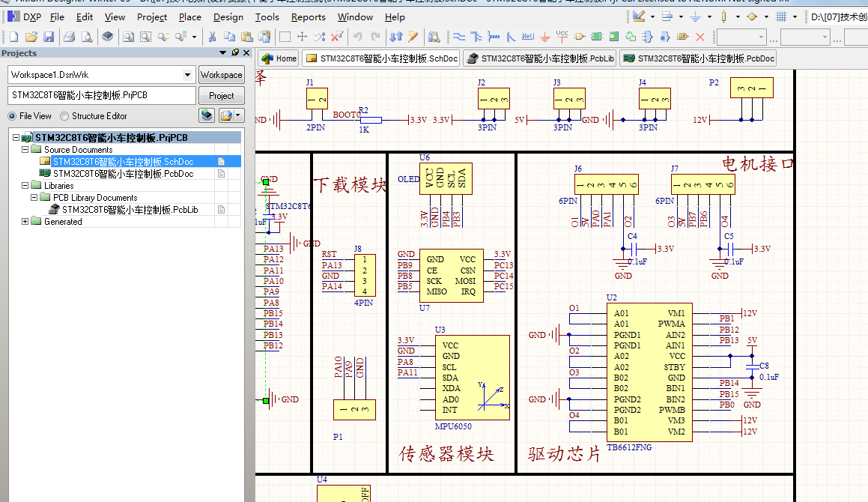Select TB6612FNG driver chip U2
The height and width of the screenshot is (502, 868).
(649, 372)
